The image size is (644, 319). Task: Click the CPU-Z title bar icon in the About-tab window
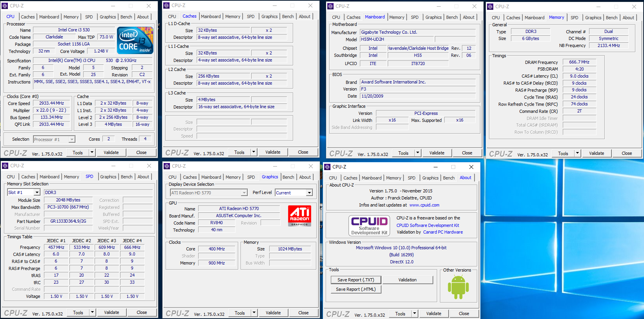coord(327,167)
